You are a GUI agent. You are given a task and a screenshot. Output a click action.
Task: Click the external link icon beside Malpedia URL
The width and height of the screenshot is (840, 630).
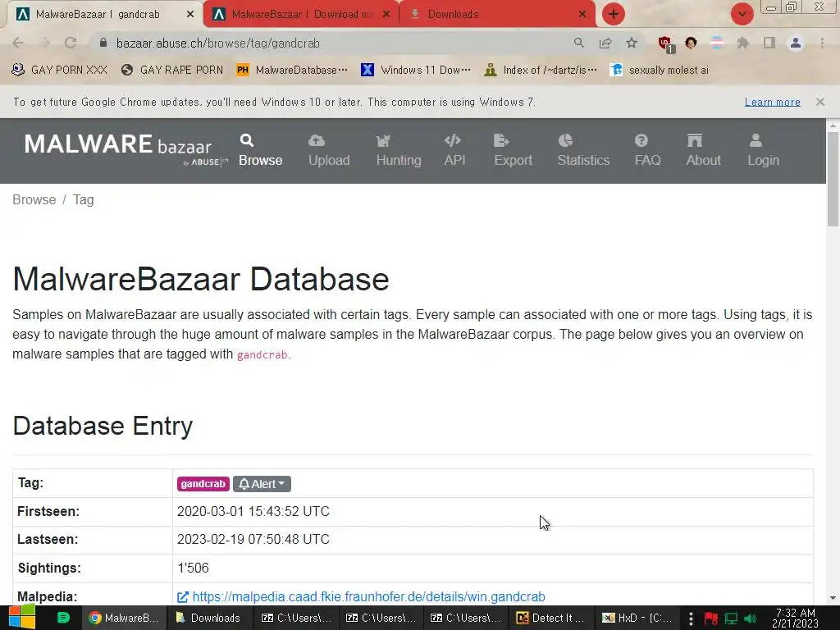click(x=183, y=597)
